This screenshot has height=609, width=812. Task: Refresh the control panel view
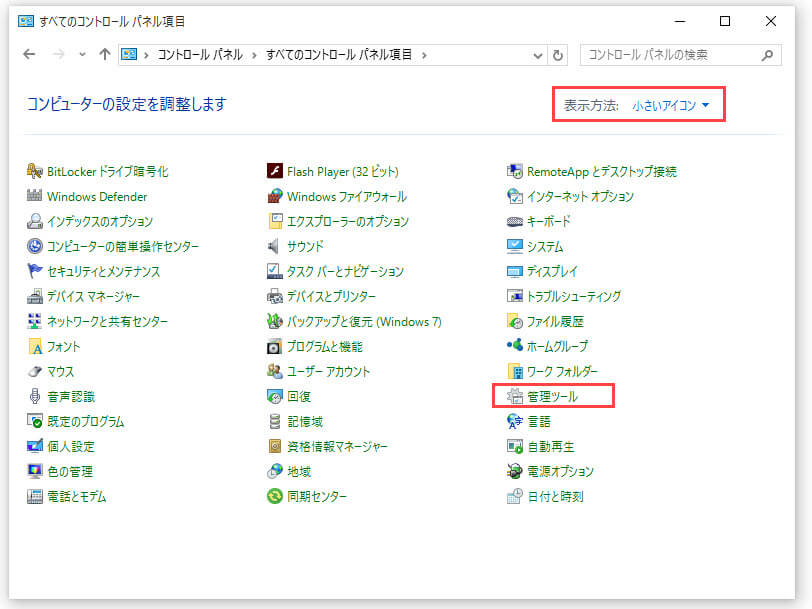[558, 55]
